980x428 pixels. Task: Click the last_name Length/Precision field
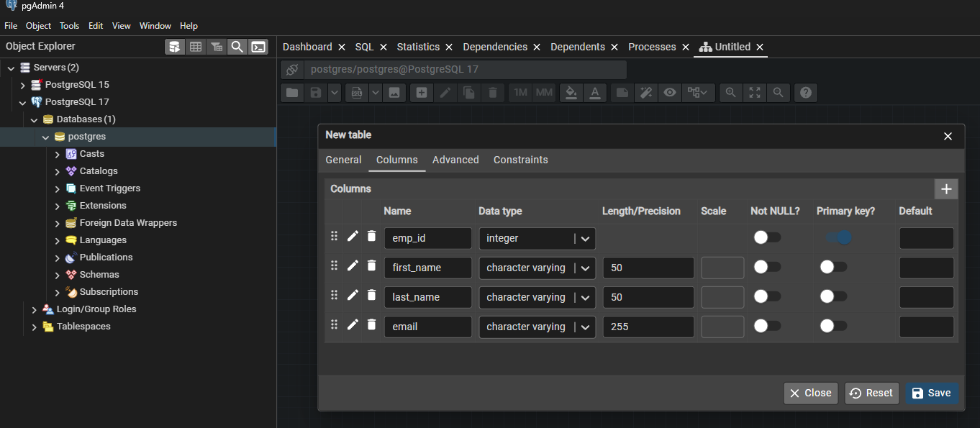click(x=648, y=297)
